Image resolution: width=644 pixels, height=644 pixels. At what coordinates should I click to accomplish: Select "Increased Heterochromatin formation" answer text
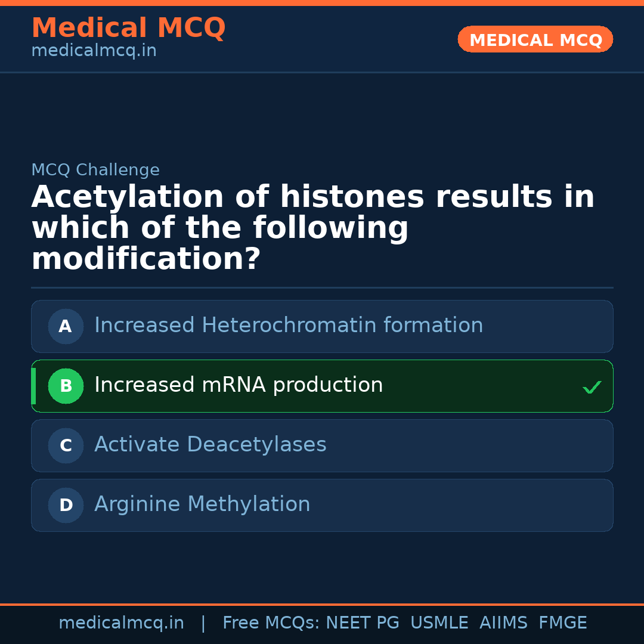coord(289,326)
